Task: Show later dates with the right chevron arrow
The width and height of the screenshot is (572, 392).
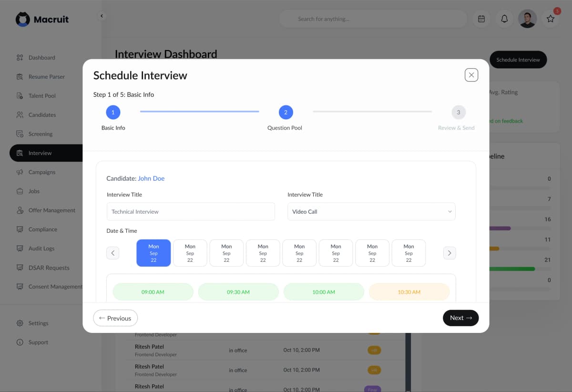Action: 449,253
